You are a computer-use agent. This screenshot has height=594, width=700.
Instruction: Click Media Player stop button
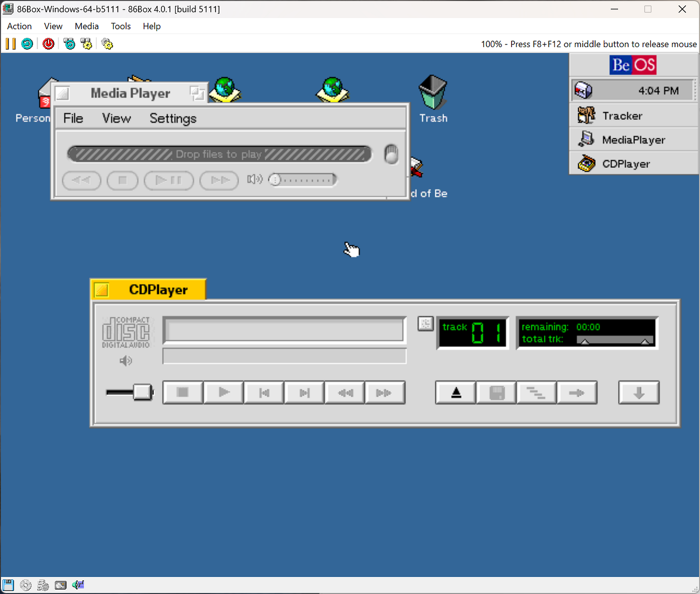click(x=122, y=180)
